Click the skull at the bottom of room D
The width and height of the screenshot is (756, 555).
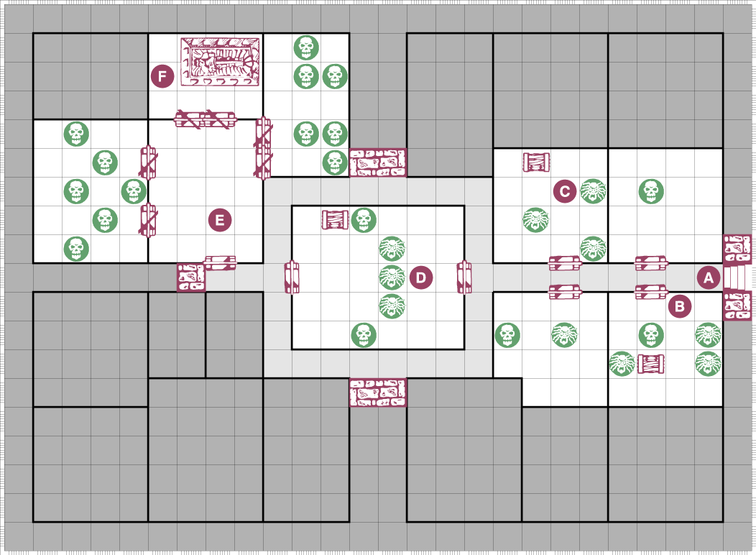click(364, 335)
